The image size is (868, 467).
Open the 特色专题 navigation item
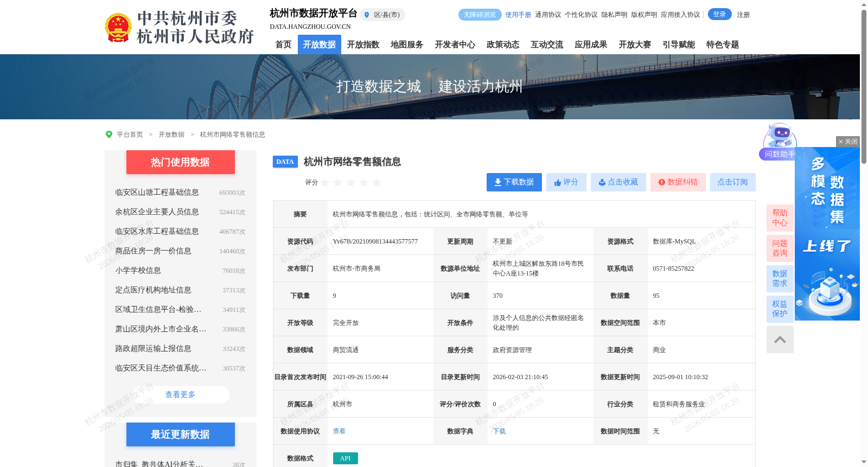(723, 44)
